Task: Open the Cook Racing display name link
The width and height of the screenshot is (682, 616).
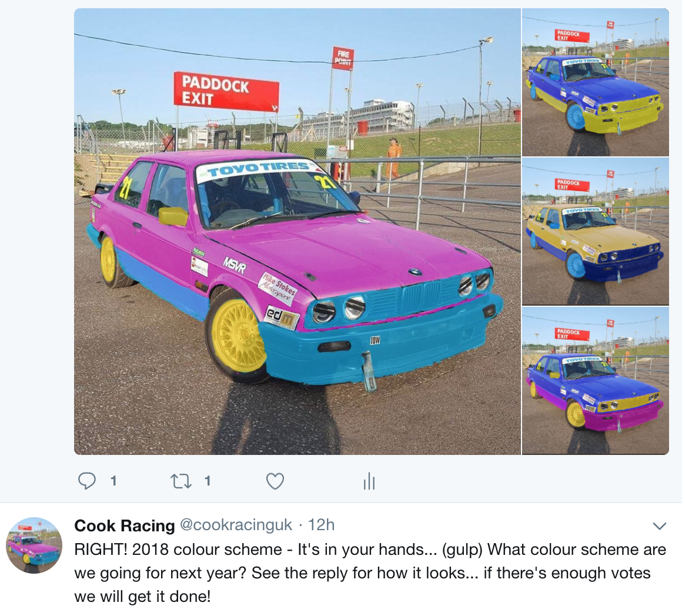Action: click(x=125, y=525)
